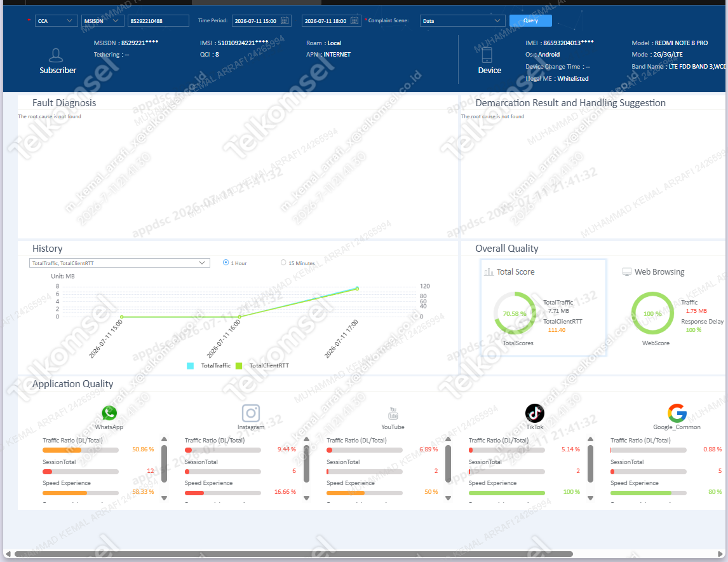Click Google_Common Speed Experience 80 % value
Viewport: 728px width, 562px height.
[x=715, y=492]
